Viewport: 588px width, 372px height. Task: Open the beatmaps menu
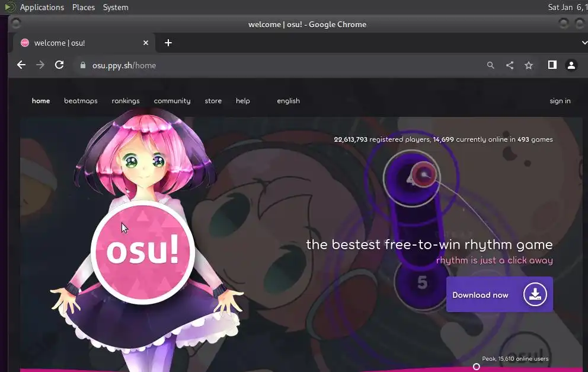pos(81,101)
